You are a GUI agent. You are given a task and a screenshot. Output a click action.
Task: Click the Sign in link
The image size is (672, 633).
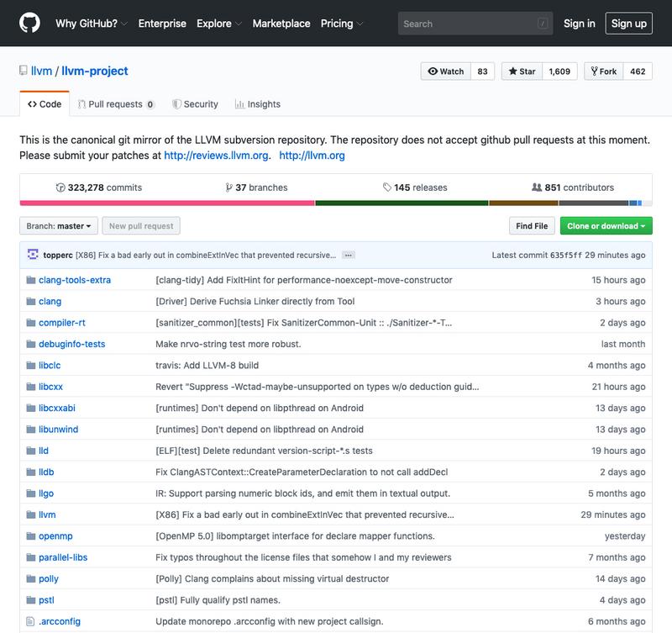pyautogui.click(x=579, y=24)
